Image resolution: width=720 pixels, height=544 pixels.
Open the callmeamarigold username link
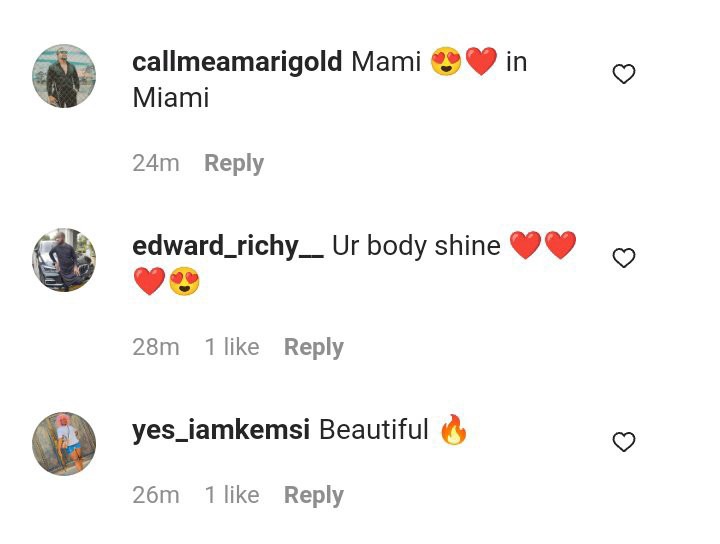237,62
